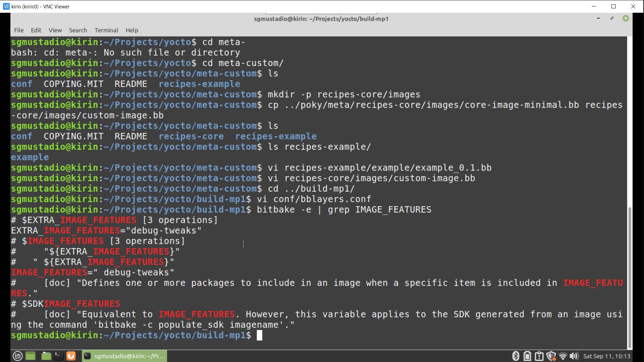Click the panel date and time clock
This screenshot has height=362, width=644.
coord(606,356)
